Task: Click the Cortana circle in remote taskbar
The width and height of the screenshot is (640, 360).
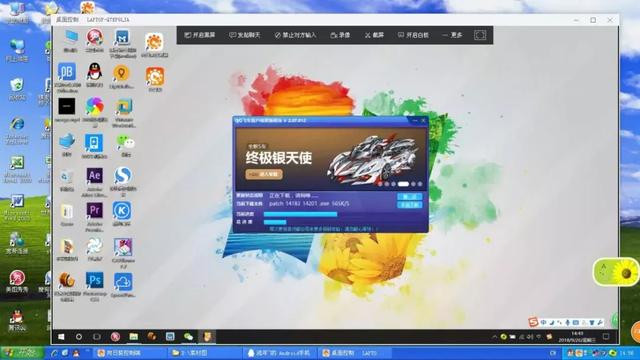Action: click(79, 337)
